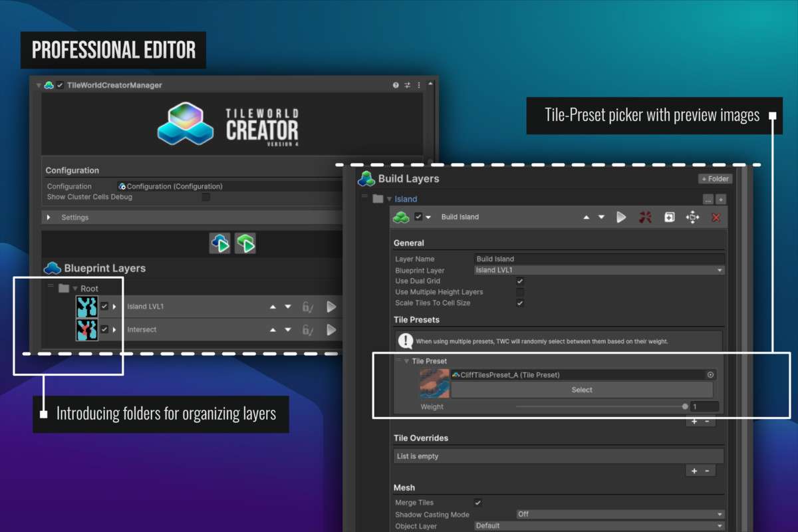Move Build Island layer up
This screenshot has height=532, width=798.
pos(586,217)
